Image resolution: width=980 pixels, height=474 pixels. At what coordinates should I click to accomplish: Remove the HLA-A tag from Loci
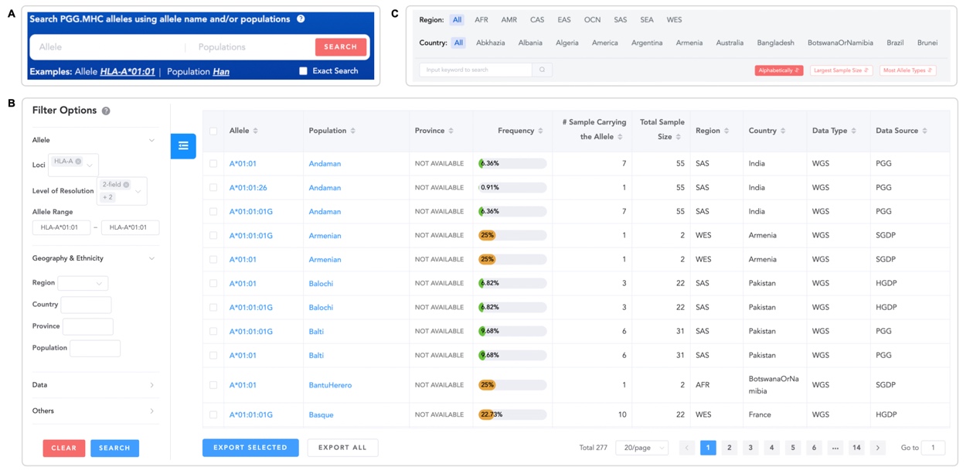pyautogui.click(x=78, y=162)
